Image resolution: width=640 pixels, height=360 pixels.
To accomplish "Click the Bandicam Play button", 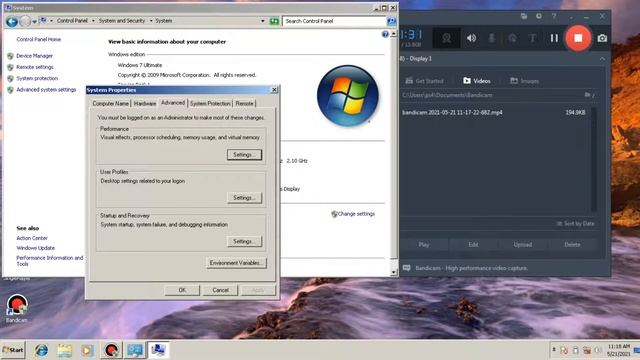I will tap(424, 244).
